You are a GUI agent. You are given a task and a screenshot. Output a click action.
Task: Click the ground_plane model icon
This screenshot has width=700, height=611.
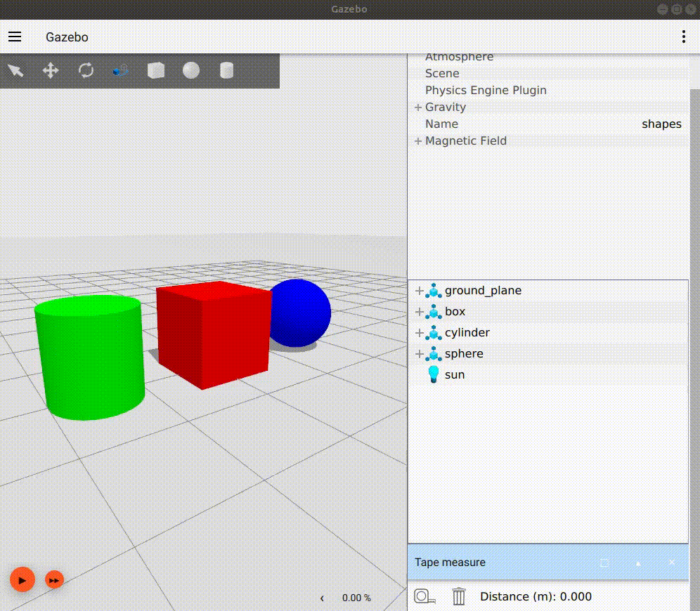433,290
